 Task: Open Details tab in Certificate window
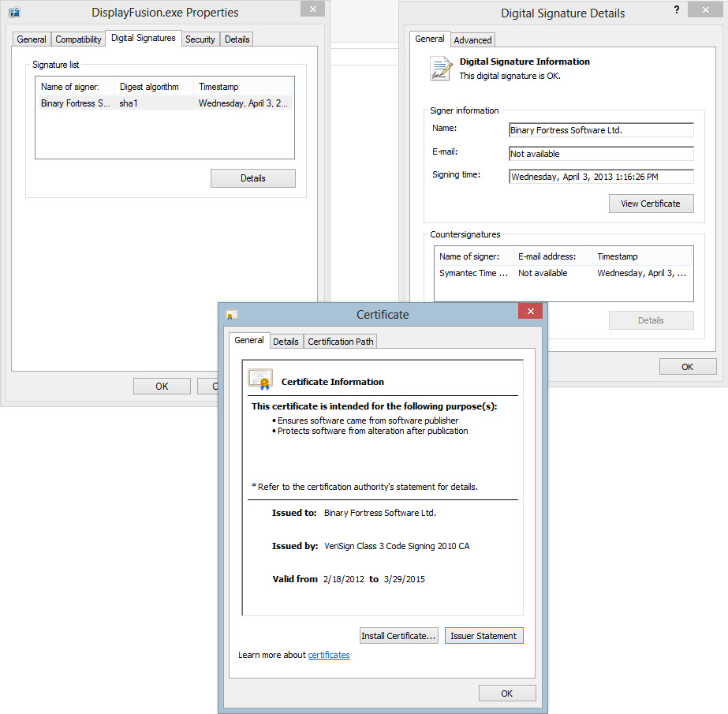point(286,342)
